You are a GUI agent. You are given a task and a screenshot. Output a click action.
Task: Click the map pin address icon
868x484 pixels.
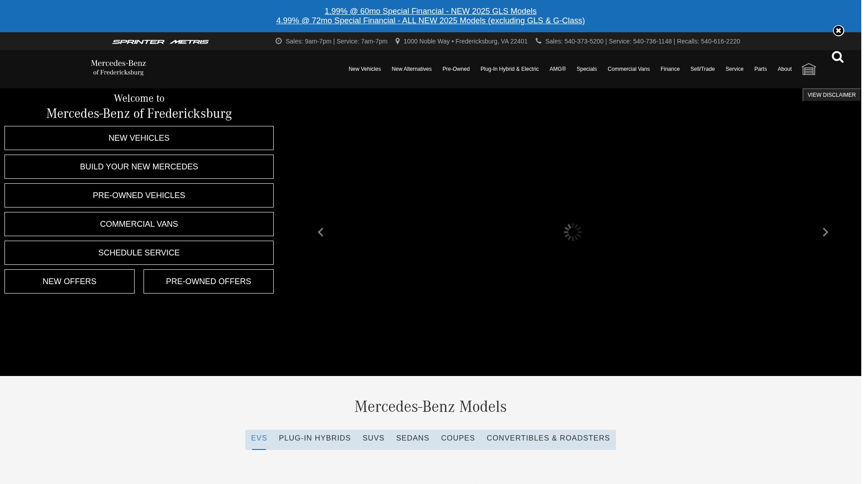(397, 41)
